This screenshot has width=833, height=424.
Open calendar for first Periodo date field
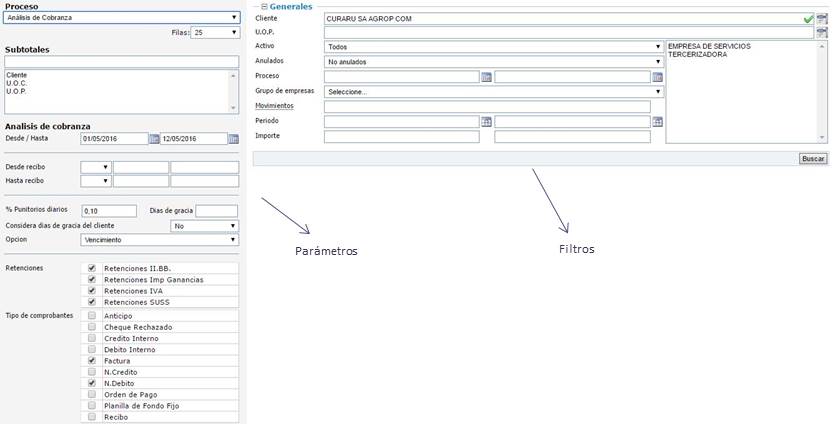[486, 122]
